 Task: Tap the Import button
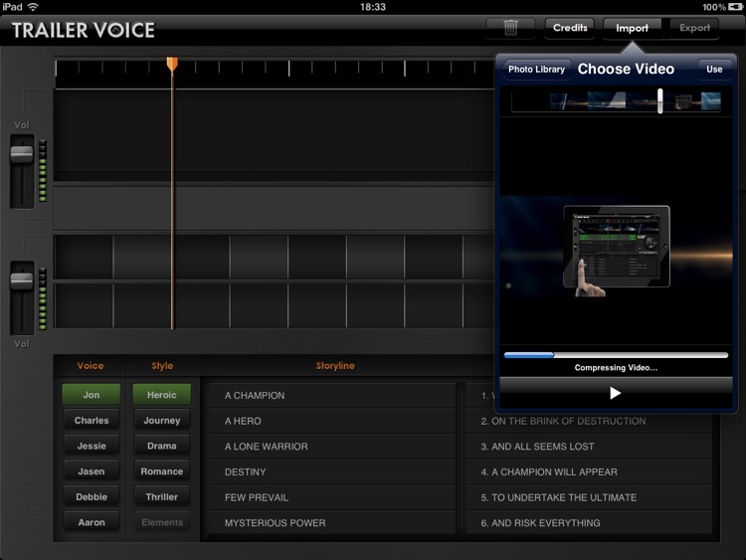pyautogui.click(x=632, y=28)
